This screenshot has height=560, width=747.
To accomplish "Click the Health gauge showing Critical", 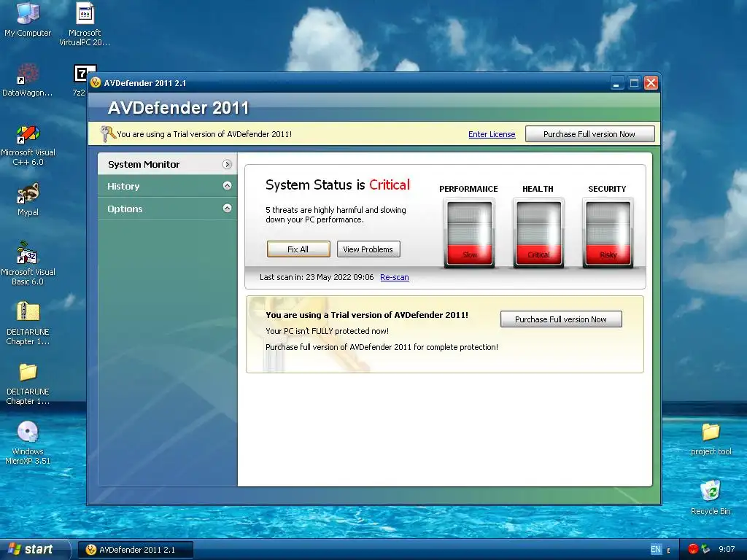I will pos(538,233).
